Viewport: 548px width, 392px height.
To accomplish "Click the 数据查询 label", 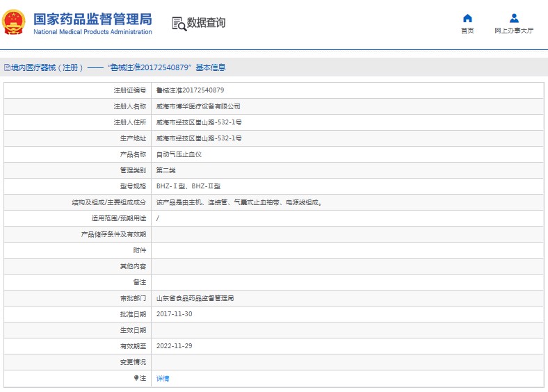I will pyautogui.click(x=206, y=23).
